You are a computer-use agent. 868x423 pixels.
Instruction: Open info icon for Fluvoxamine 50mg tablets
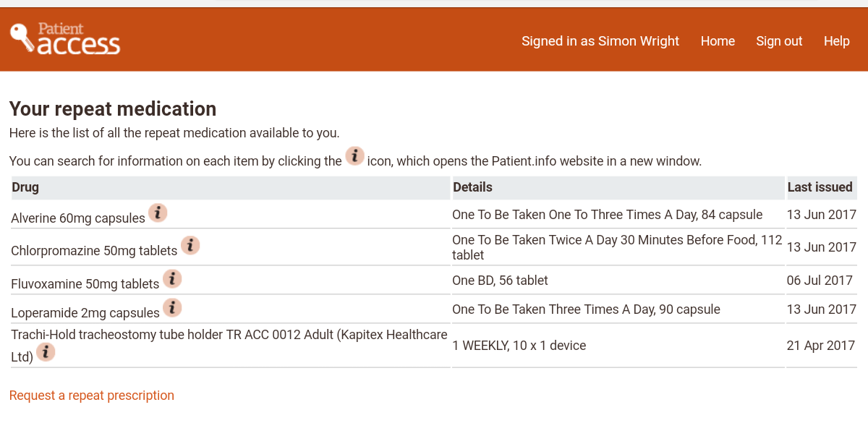point(172,278)
